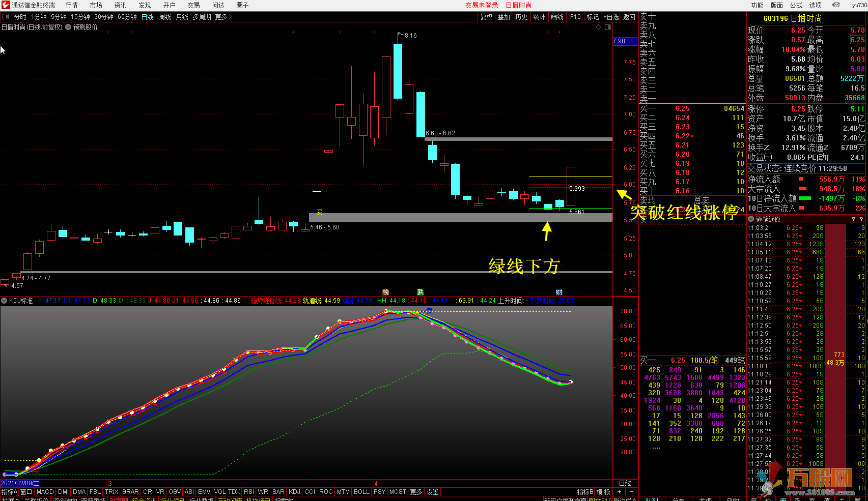Image resolution: width=868 pixels, height=501 pixels.
Task: Click the 历史 history button
Action: coord(522,17)
